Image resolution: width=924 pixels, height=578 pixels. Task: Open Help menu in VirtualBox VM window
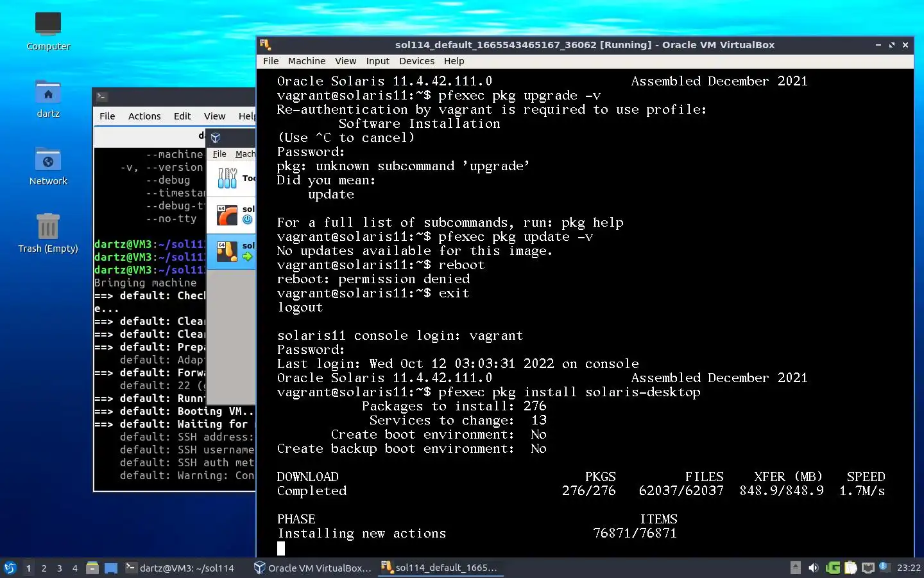tap(454, 61)
